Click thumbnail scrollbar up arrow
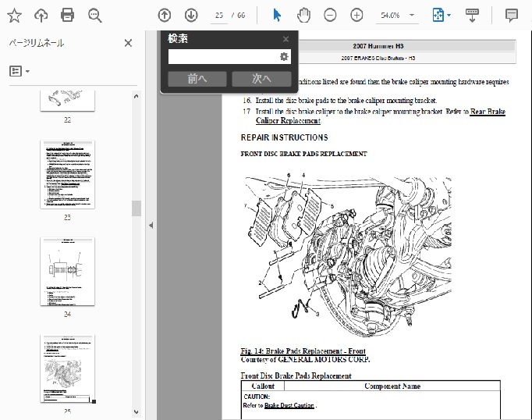Screen dimensions: 532x420 click(136, 97)
